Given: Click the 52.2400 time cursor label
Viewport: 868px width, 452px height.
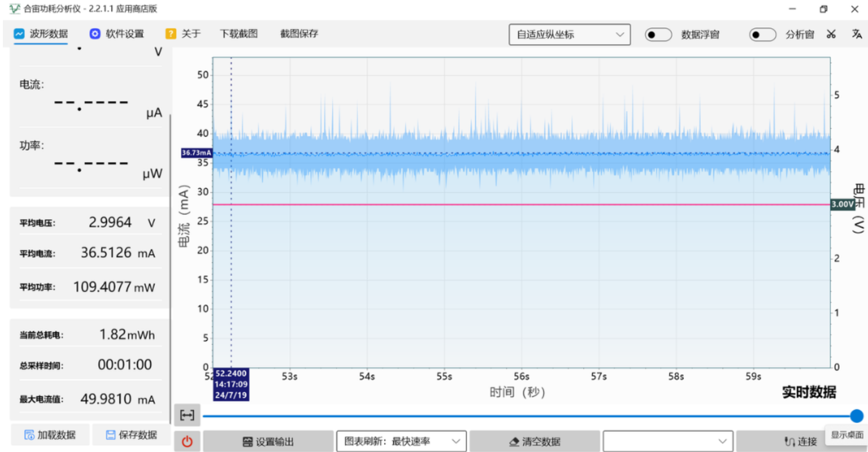Looking at the screenshot, I should coord(231,384).
